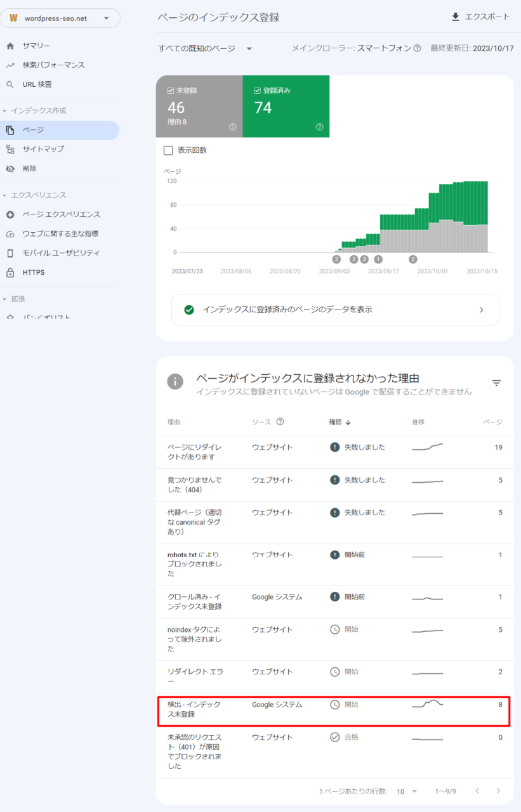This screenshot has height=812, width=521.
Task: Open the 見つかりませんでした（404） row
Action: [335, 485]
